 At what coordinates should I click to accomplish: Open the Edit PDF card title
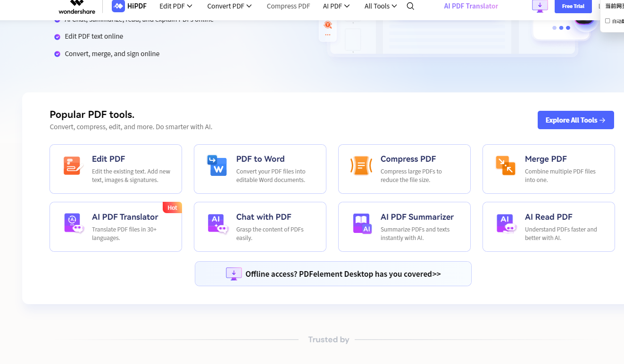[108, 159]
